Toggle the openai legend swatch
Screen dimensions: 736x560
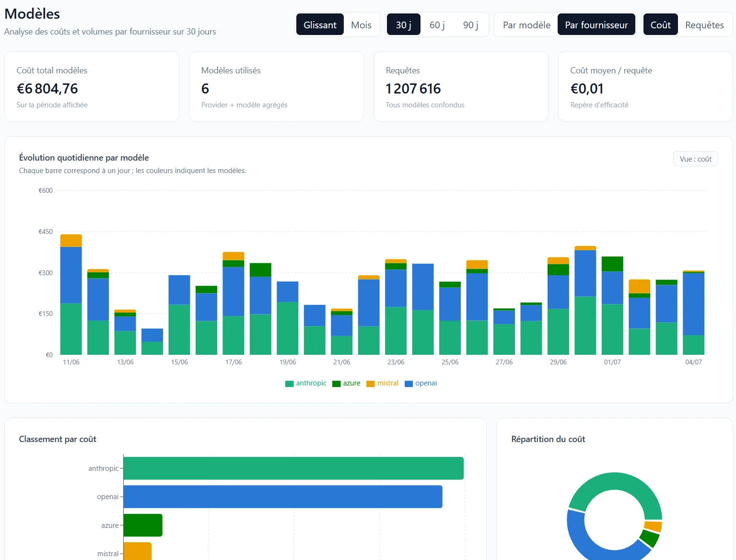409,384
